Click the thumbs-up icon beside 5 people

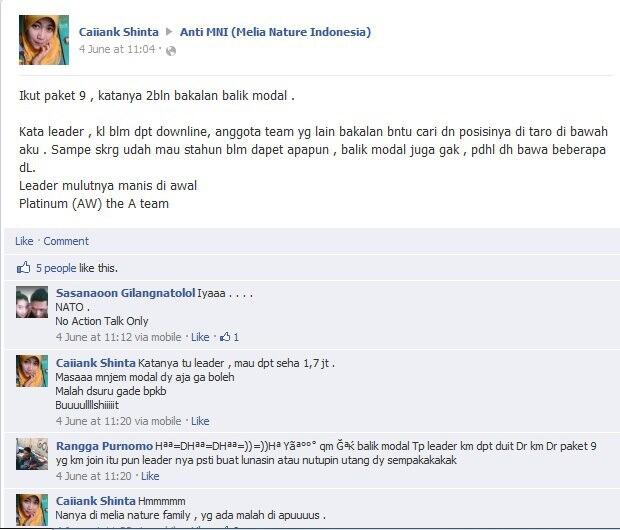[x=23, y=268]
